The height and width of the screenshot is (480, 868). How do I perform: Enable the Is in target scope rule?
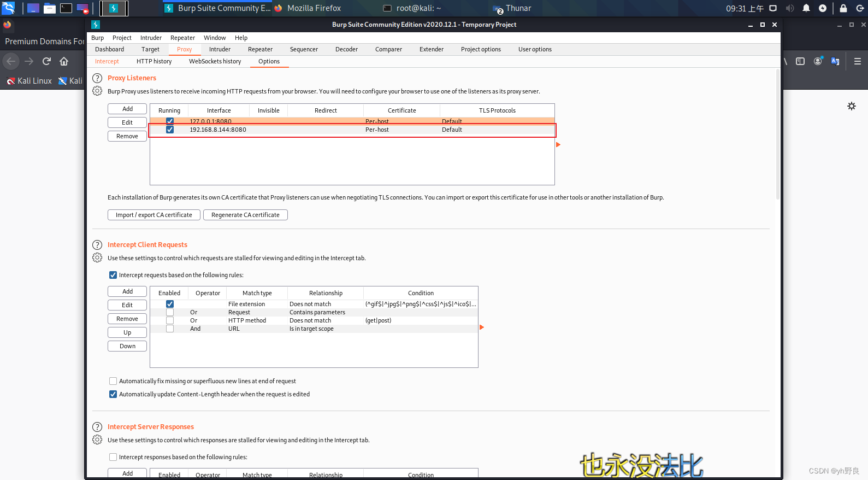click(x=170, y=329)
